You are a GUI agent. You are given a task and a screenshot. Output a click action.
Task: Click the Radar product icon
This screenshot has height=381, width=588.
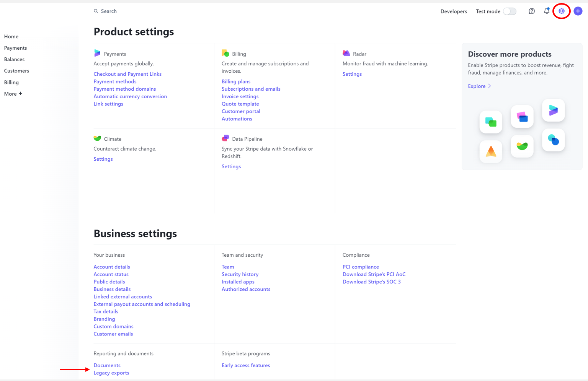pos(346,53)
